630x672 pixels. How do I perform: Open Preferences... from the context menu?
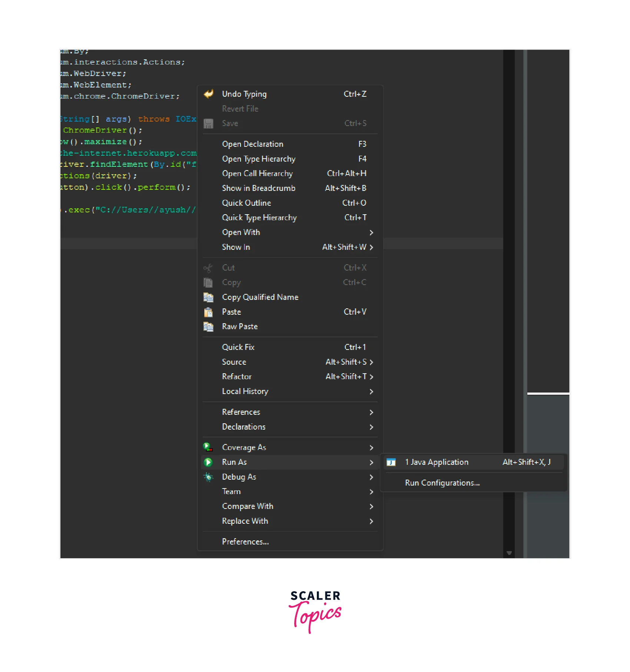[x=245, y=542]
